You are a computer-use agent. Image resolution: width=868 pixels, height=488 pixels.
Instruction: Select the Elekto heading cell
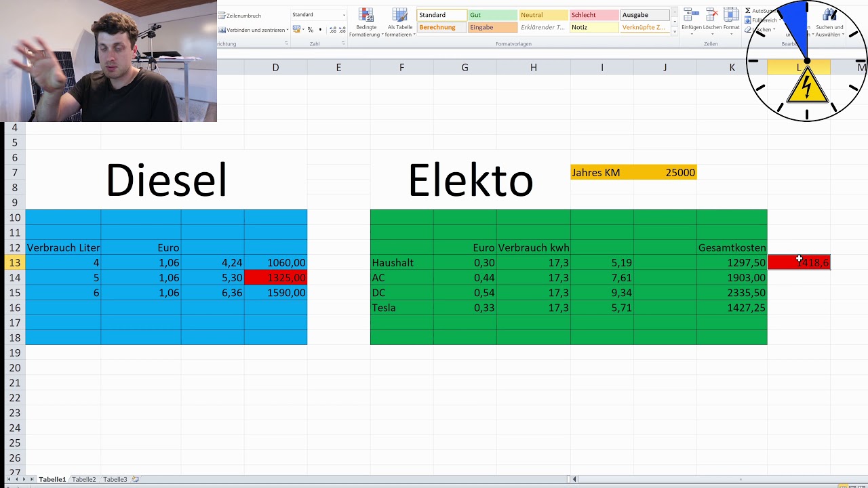471,180
